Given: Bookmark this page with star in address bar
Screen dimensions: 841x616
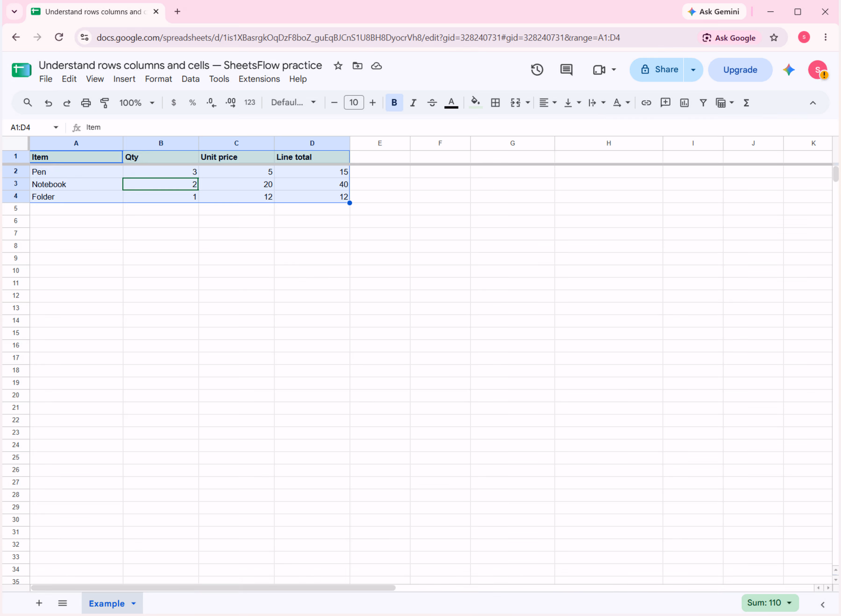Looking at the screenshot, I should (x=774, y=38).
